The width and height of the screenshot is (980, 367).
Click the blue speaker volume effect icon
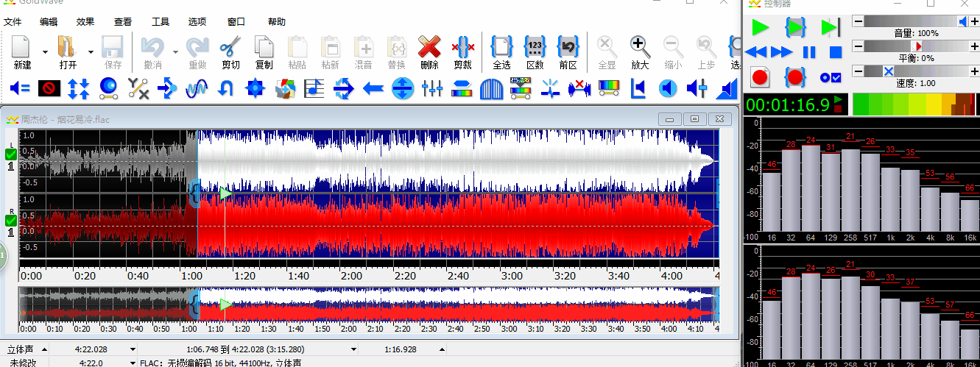click(668, 89)
